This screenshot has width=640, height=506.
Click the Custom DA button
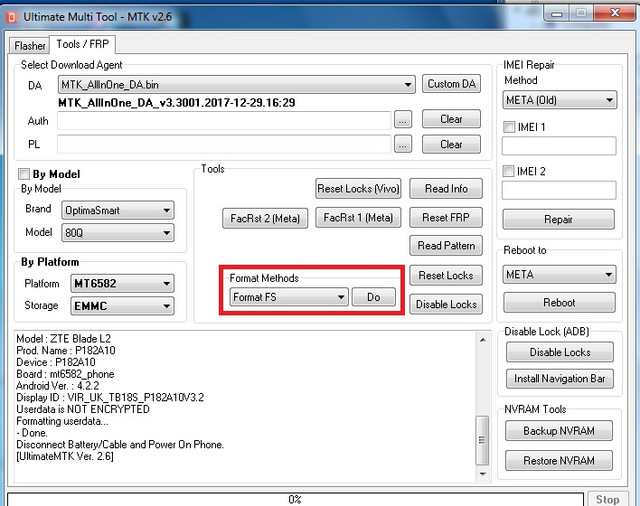pyautogui.click(x=451, y=84)
